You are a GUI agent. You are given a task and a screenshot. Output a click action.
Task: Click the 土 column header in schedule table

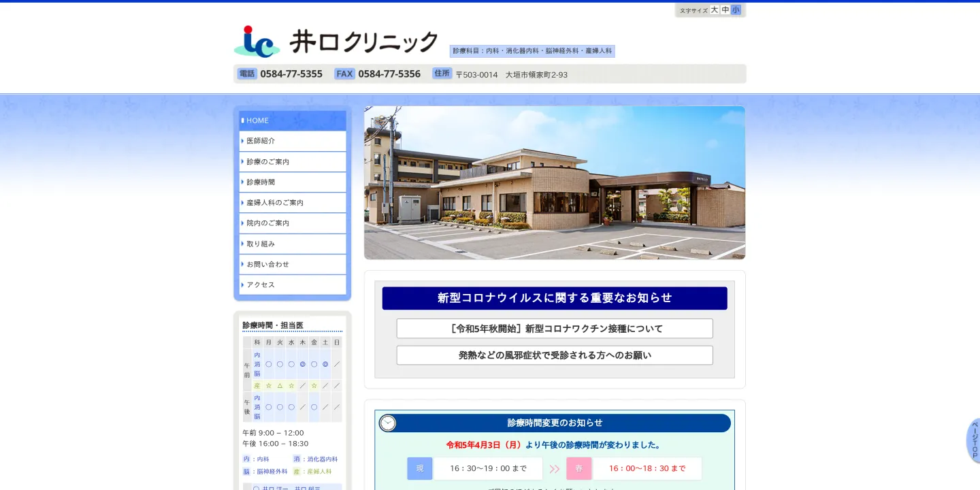(325, 342)
